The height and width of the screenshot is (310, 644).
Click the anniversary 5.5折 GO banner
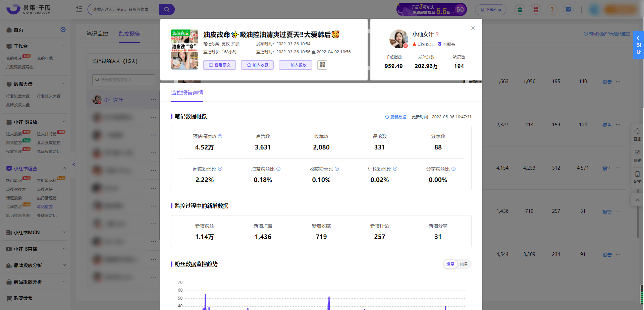pyautogui.click(x=431, y=9)
